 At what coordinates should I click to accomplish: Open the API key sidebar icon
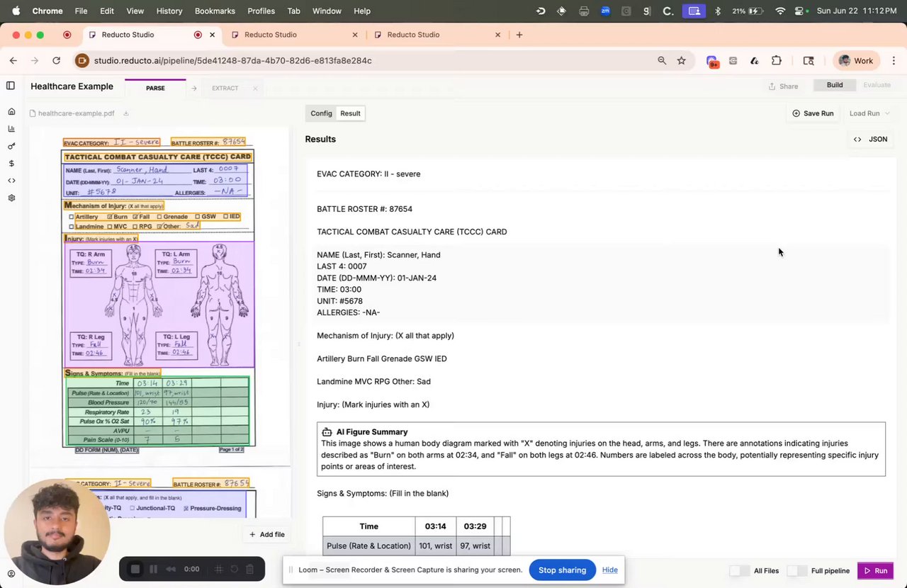pyautogui.click(x=11, y=146)
